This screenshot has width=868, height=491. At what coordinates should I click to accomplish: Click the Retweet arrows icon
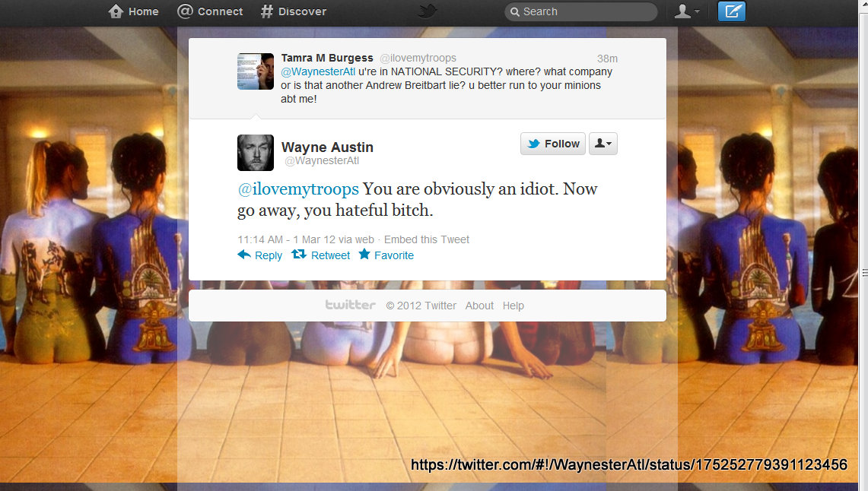point(299,255)
